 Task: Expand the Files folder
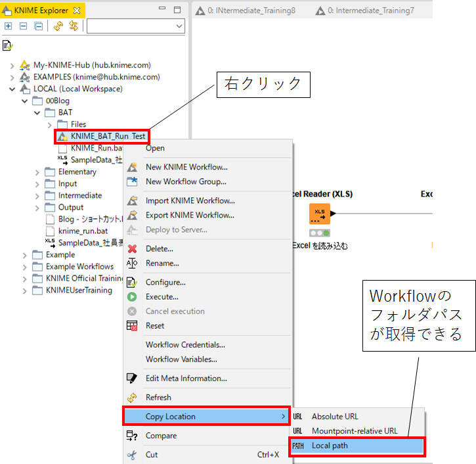(x=49, y=125)
